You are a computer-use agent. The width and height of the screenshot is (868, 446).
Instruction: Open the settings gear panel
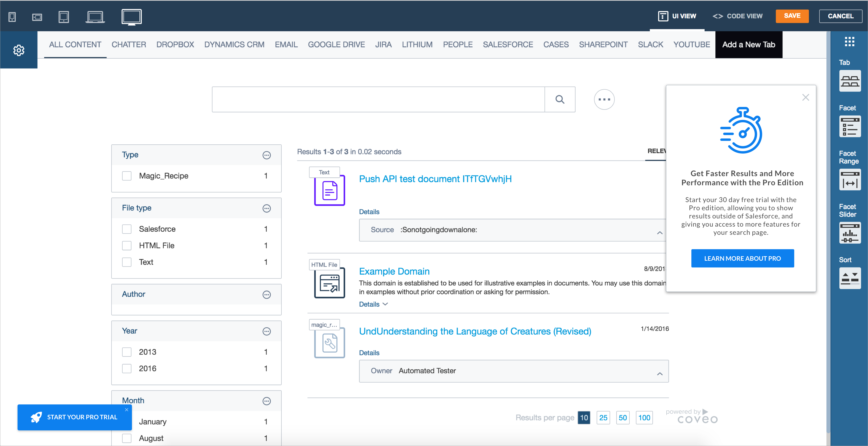(x=19, y=50)
